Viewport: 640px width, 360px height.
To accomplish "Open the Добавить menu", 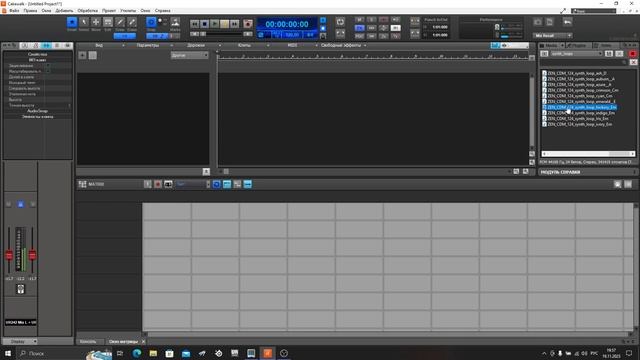I will (64, 11).
